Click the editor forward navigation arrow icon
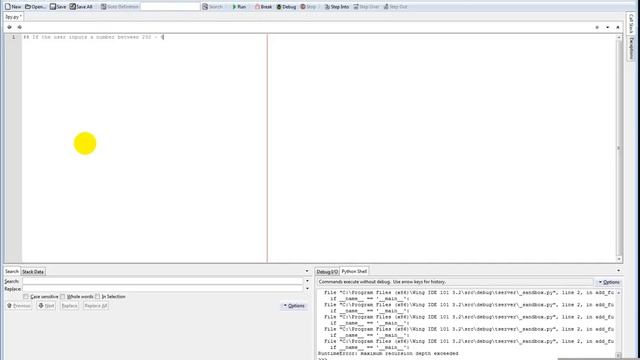640x360 pixels. tap(20, 27)
